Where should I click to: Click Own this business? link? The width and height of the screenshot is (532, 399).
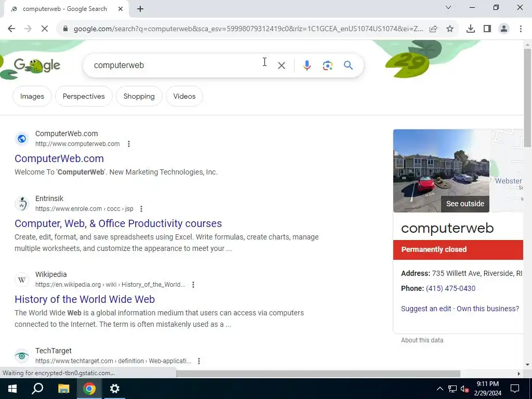(488, 309)
